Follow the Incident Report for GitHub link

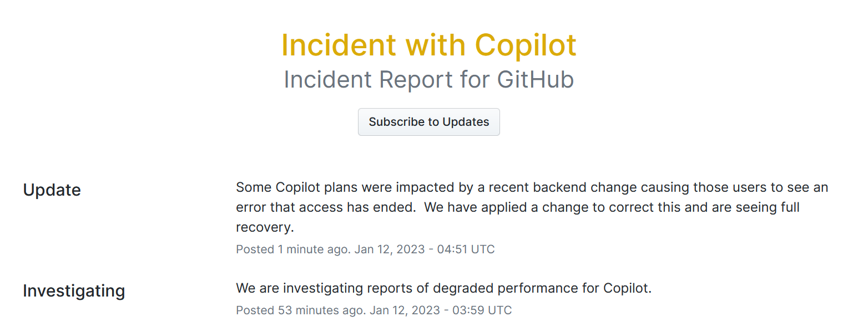428,79
